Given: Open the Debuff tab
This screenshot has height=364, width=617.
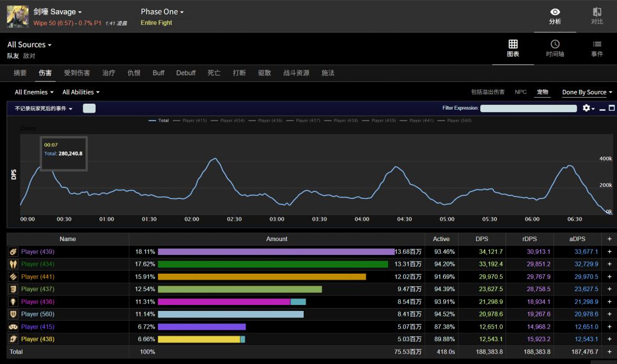Looking at the screenshot, I should [186, 73].
